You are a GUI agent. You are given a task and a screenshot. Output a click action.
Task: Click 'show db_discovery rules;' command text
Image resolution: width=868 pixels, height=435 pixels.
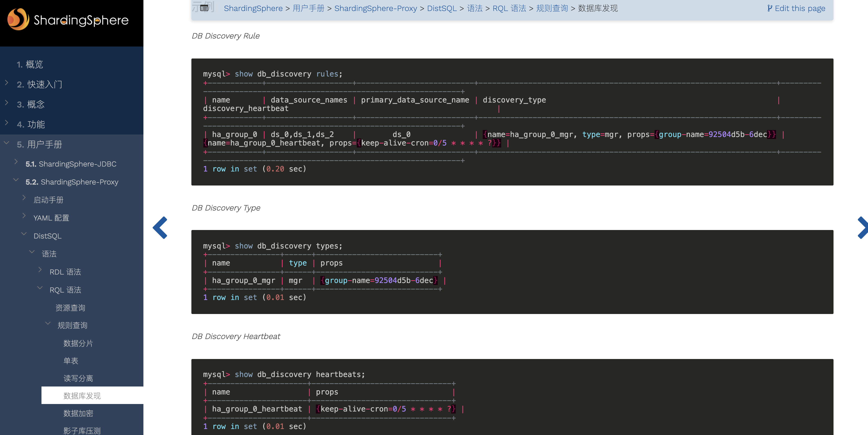[x=288, y=74]
